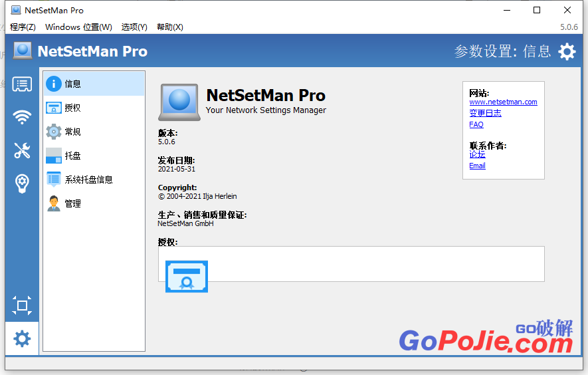
Task: Click the person icon next to 管理
Action: pos(54,203)
